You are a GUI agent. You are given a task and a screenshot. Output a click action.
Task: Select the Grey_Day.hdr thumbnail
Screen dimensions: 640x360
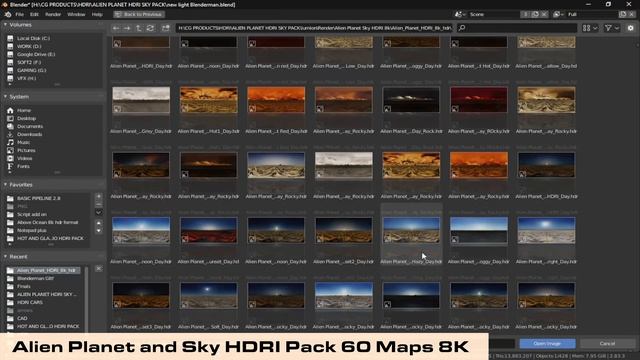(x=141, y=100)
